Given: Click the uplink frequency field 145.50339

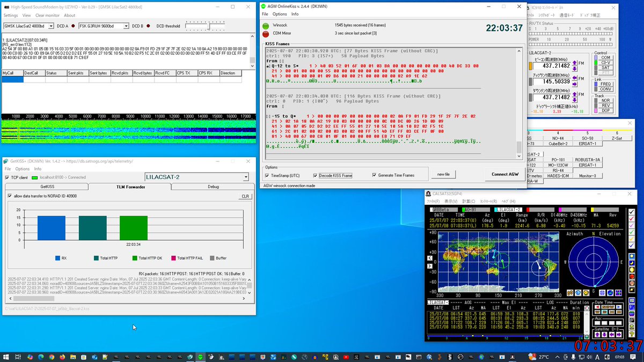Looking at the screenshot, I should [552, 82].
